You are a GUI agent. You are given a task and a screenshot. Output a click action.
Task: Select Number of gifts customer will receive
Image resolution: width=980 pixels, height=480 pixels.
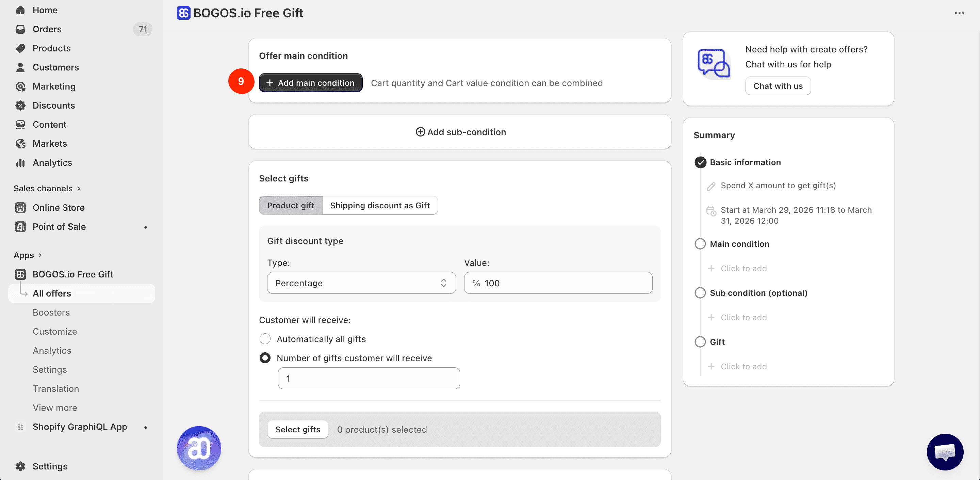[265, 358]
